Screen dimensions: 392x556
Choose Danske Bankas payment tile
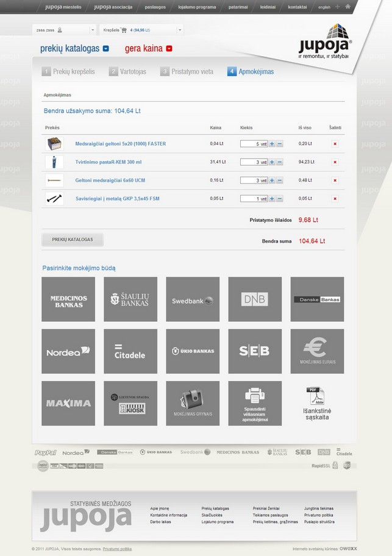[317, 299]
